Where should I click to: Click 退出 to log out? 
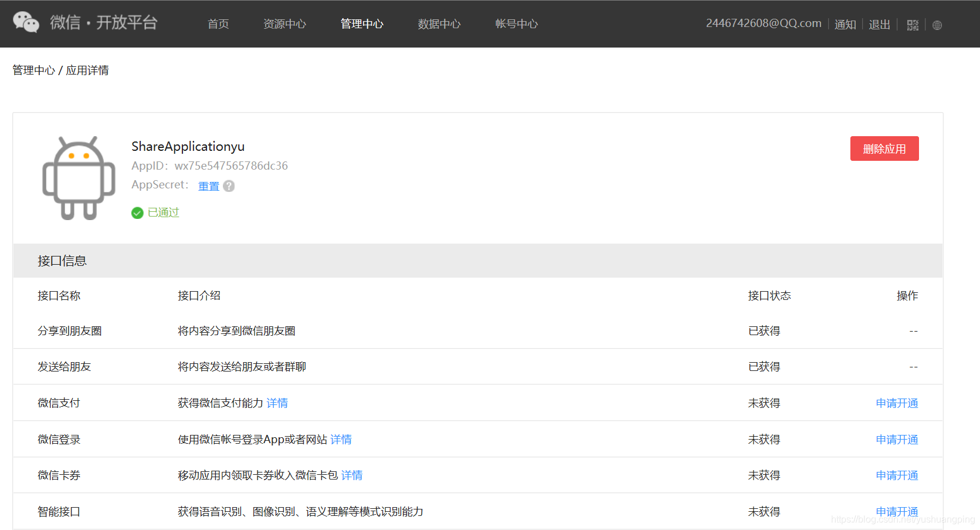(x=879, y=25)
